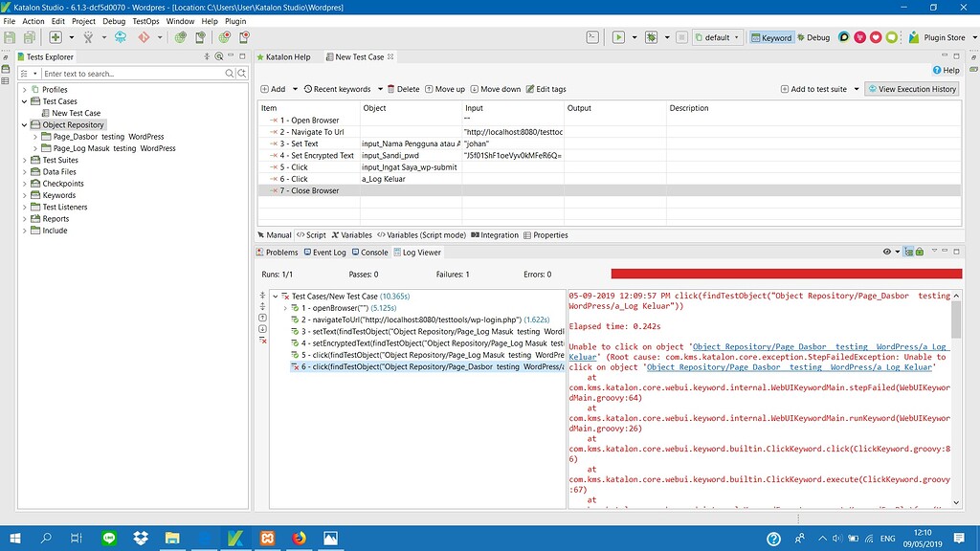Screen dimensions: 980x551
Task: Switch to Debug mode toggle in toolbar
Action: coord(813,38)
